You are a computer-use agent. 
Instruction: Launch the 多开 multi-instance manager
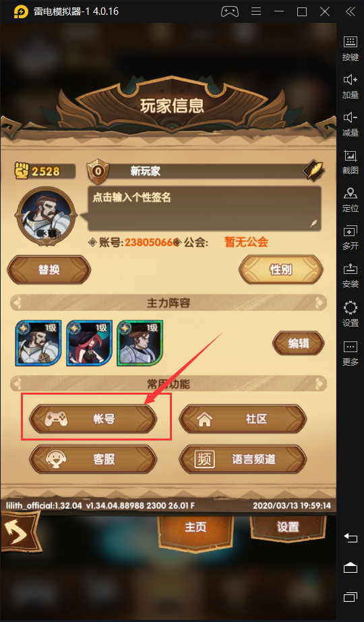(x=350, y=237)
